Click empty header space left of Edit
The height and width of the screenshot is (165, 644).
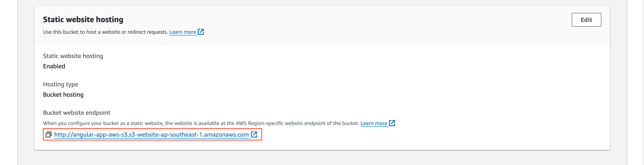pyautogui.click(x=375, y=20)
